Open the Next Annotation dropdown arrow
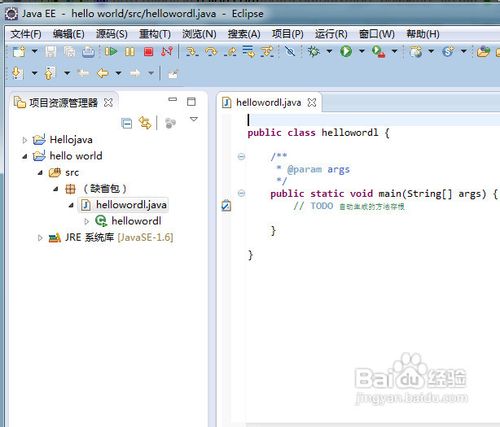The width and height of the screenshot is (500, 427). pos(34,73)
